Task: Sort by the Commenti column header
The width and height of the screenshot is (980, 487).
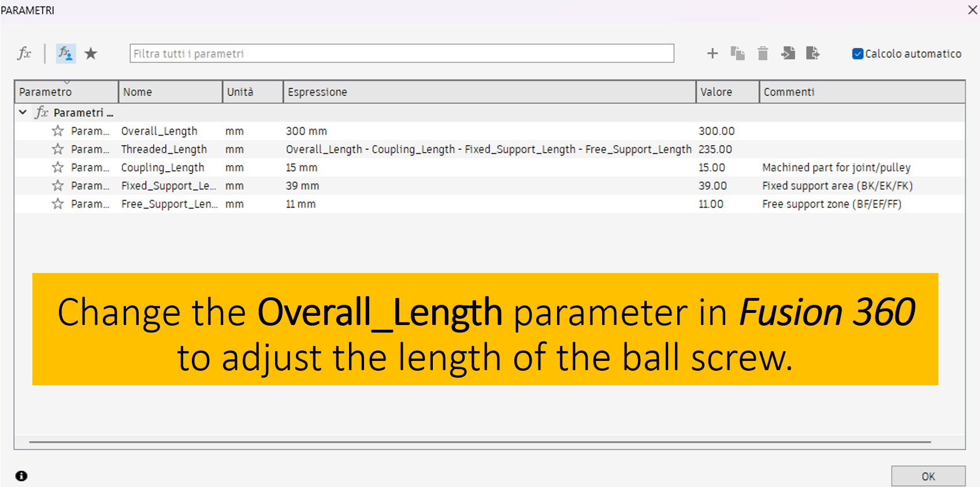Action: 862,92
